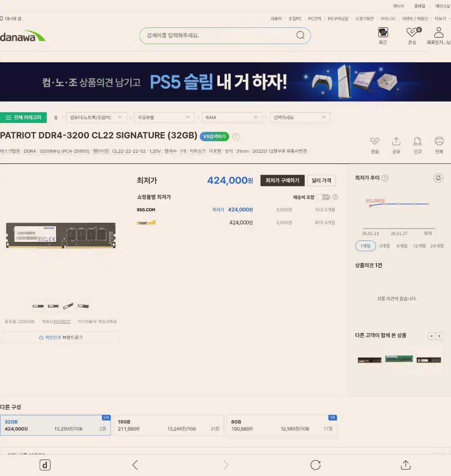This screenshot has width=451, height=476.
Task: Tap the browser share icon
Action: click(x=406, y=465)
